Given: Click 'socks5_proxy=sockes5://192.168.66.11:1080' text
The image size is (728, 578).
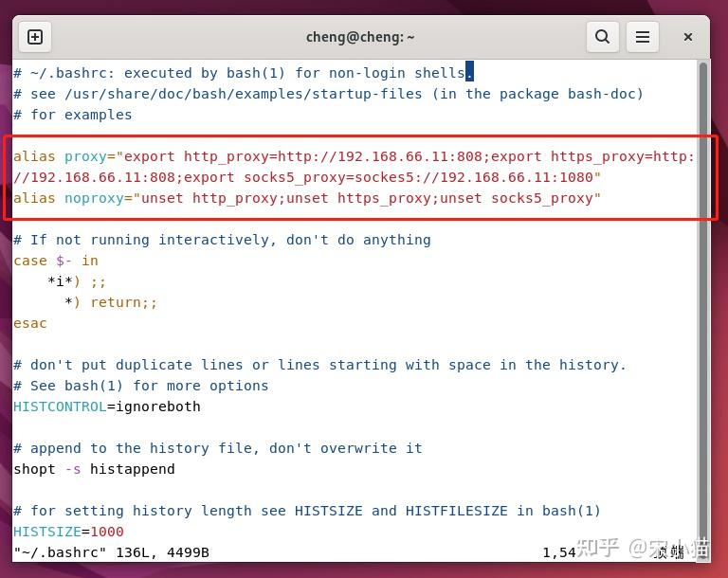Looking at the screenshot, I should point(418,178).
